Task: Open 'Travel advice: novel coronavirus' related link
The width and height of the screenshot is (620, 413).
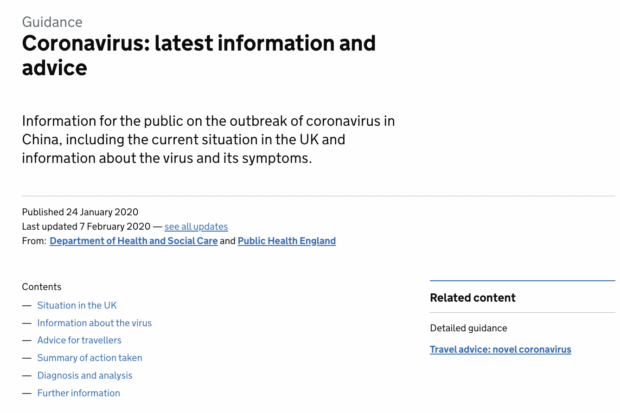Action: click(x=500, y=350)
